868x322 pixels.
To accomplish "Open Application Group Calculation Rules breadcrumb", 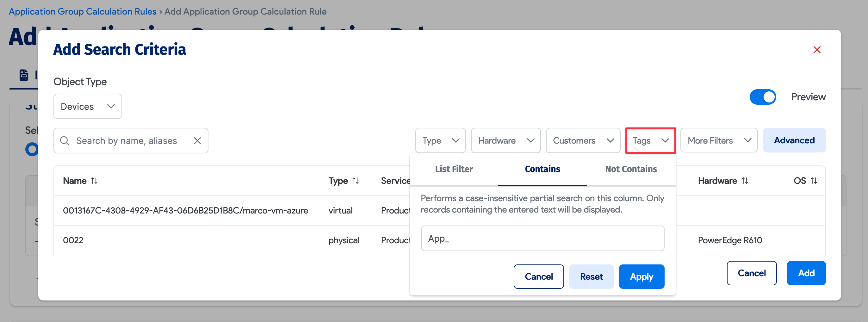I will point(83,11).
